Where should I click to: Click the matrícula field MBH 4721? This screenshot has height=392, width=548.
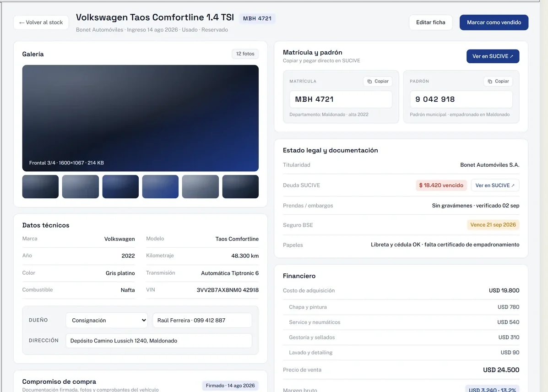[x=341, y=99]
